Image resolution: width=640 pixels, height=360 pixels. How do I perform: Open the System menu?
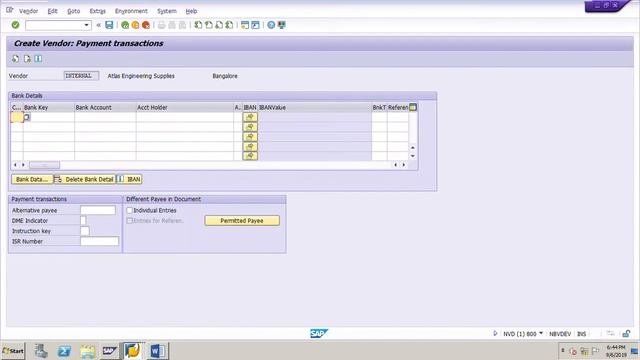click(167, 11)
